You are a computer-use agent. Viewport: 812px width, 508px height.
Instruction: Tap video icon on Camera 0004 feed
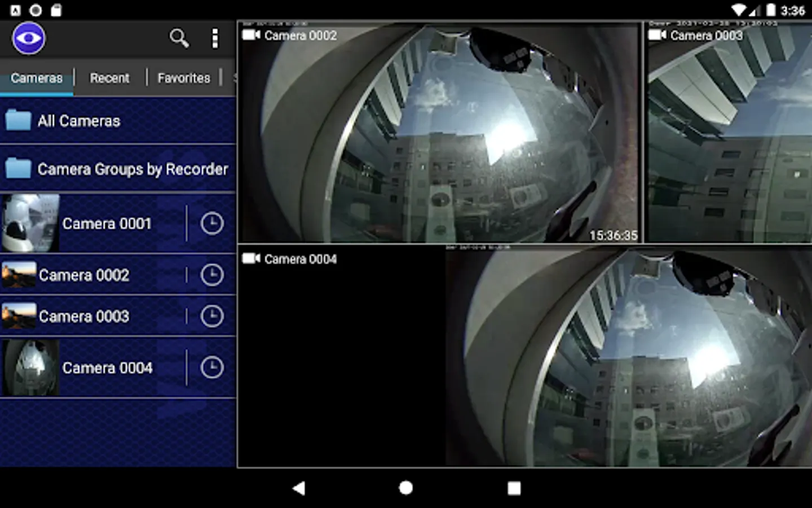click(251, 259)
